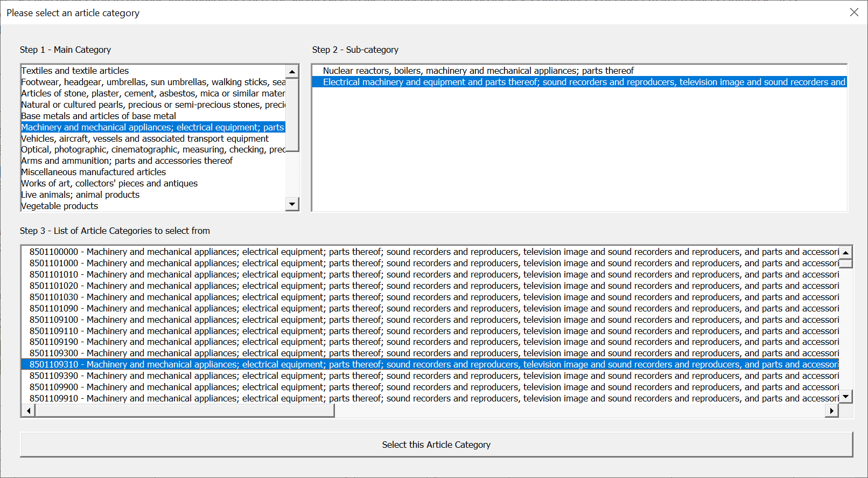868x478 pixels.
Task: Choose Base metals and articles of base metal
Action: (x=99, y=116)
